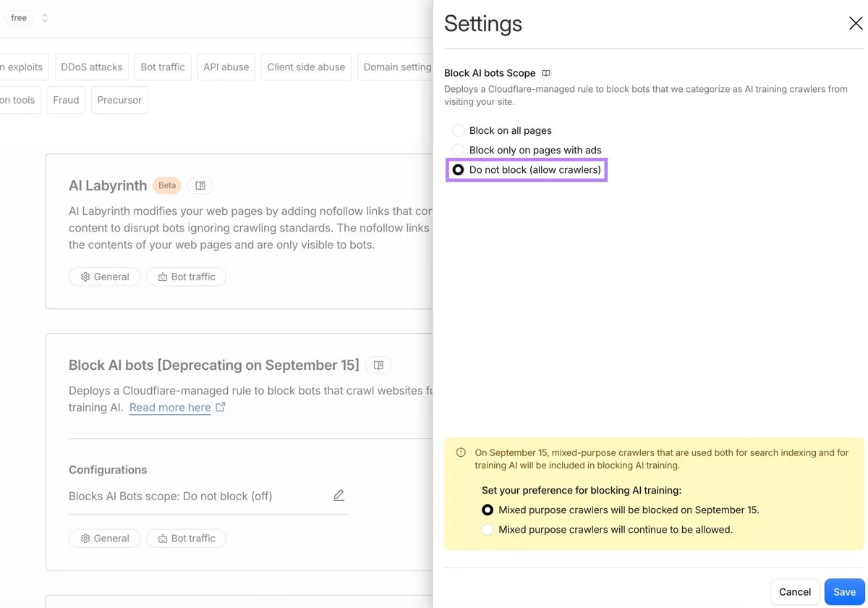Click the docs icon beside Block AI bots Scope

coord(546,73)
